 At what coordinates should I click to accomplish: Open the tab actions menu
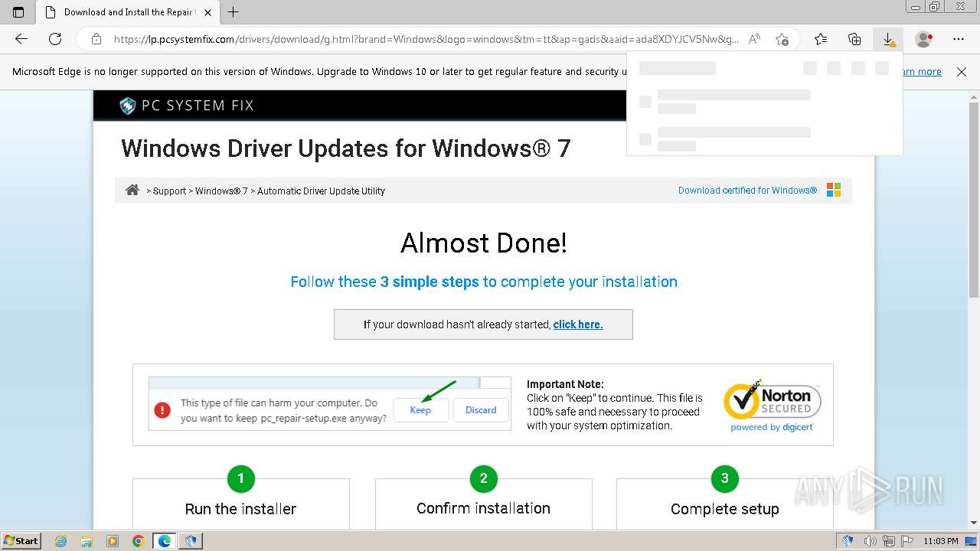18,12
